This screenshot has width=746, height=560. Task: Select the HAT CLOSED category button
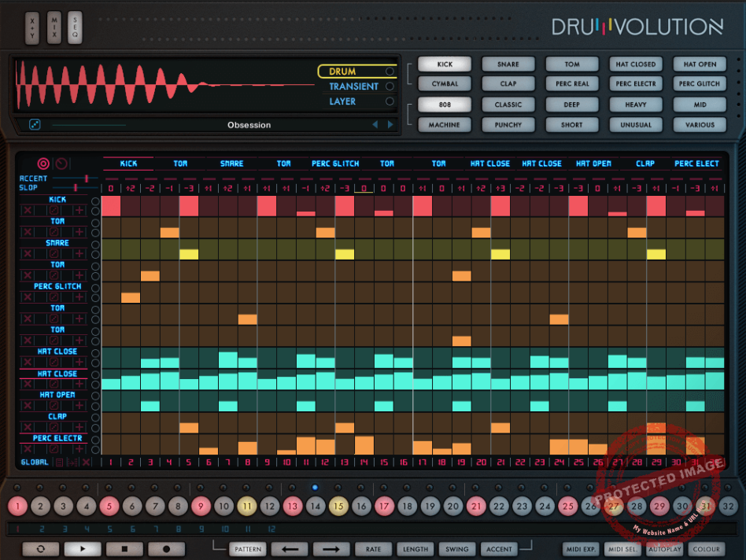[636, 64]
